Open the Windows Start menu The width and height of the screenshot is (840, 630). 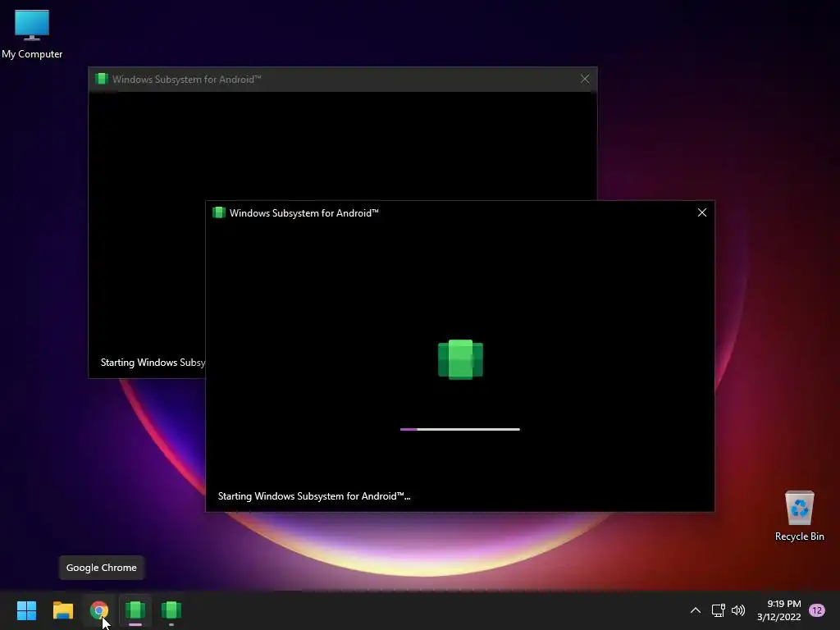click(26, 610)
